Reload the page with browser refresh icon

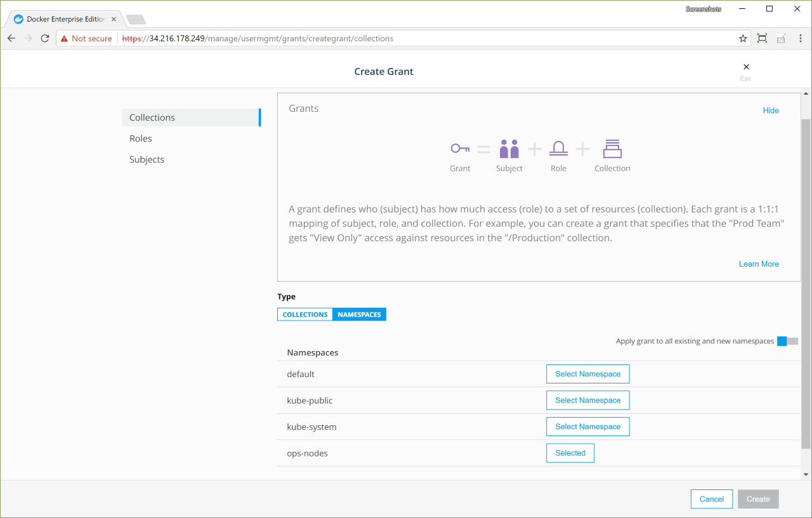tap(45, 39)
